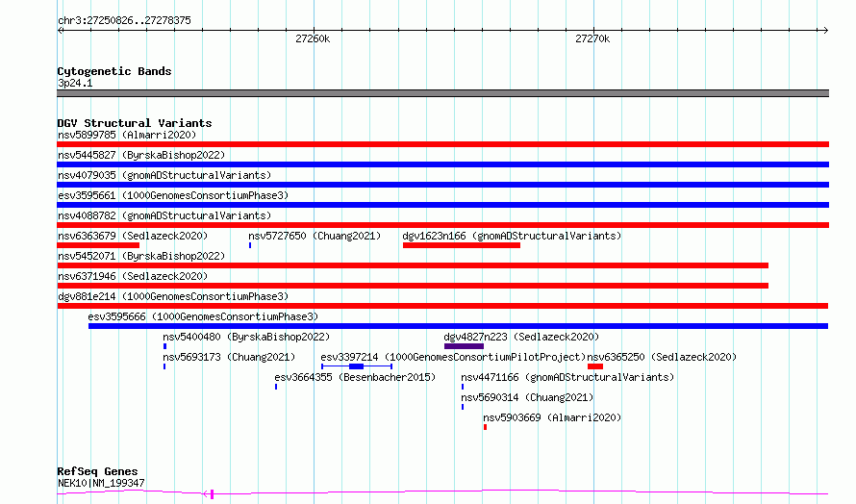Click the nsv4471166 (gnomADStructuralVariants) label
The height and width of the screenshot is (504, 856).
pyautogui.click(x=567, y=377)
